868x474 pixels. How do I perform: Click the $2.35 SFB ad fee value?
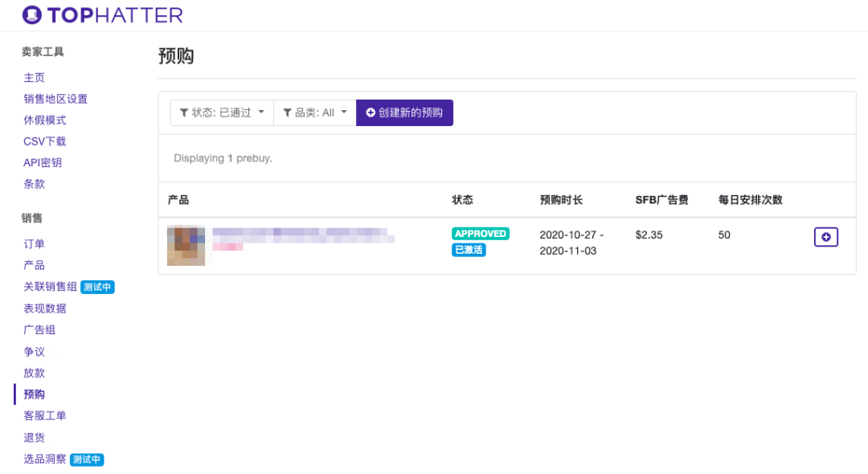click(x=649, y=235)
